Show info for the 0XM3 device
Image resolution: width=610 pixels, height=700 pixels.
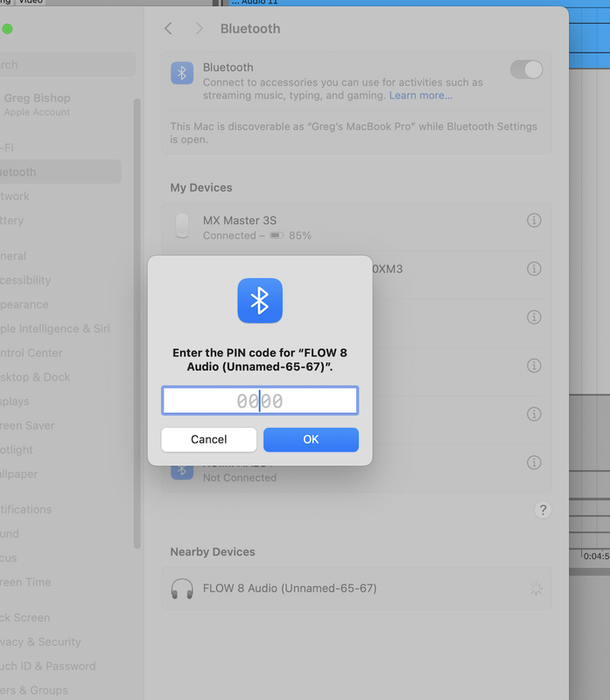point(534,269)
